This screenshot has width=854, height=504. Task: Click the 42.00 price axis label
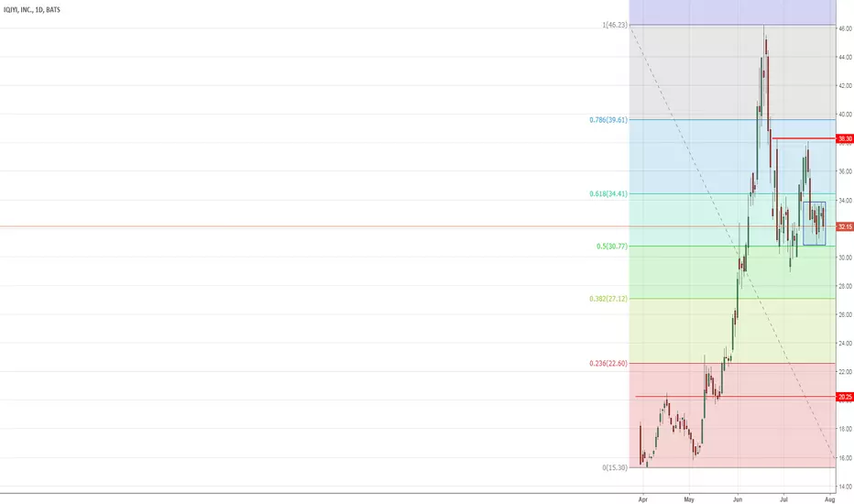point(845,85)
